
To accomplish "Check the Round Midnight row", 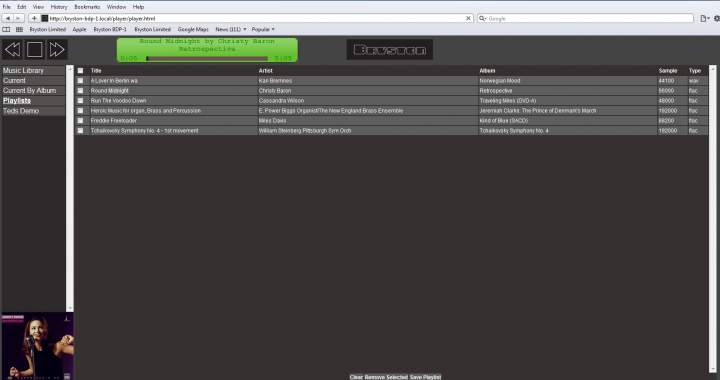I will tap(80, 91).
